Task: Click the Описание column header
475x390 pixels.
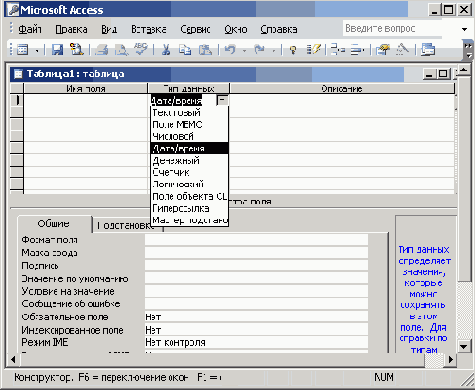Action: coord(342,89)
